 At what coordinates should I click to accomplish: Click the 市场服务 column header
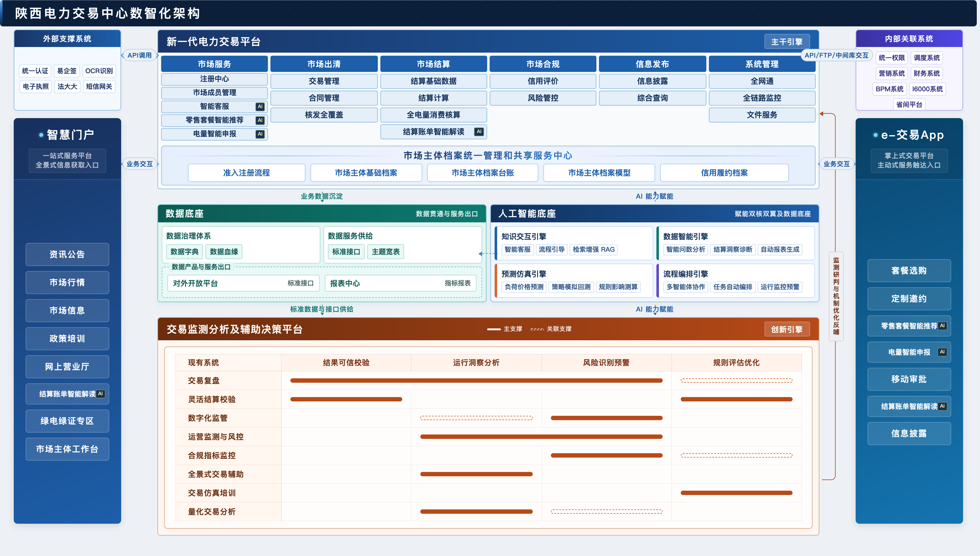tap(214, 64)
